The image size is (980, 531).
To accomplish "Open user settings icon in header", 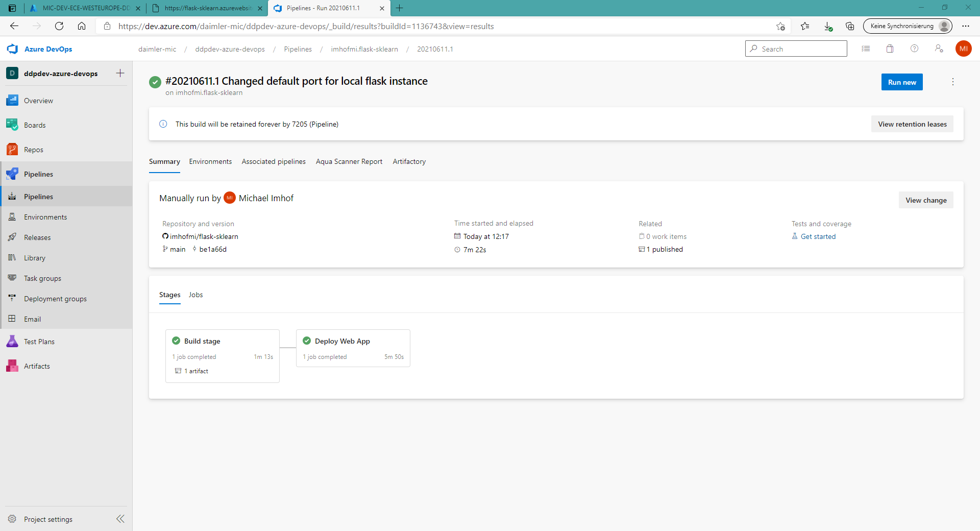I will (939, 49).
